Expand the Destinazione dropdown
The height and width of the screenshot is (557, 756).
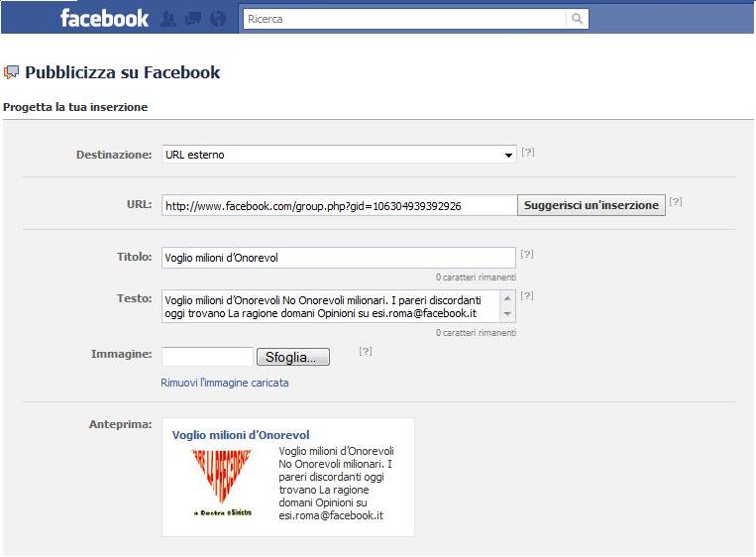(339, 155)
